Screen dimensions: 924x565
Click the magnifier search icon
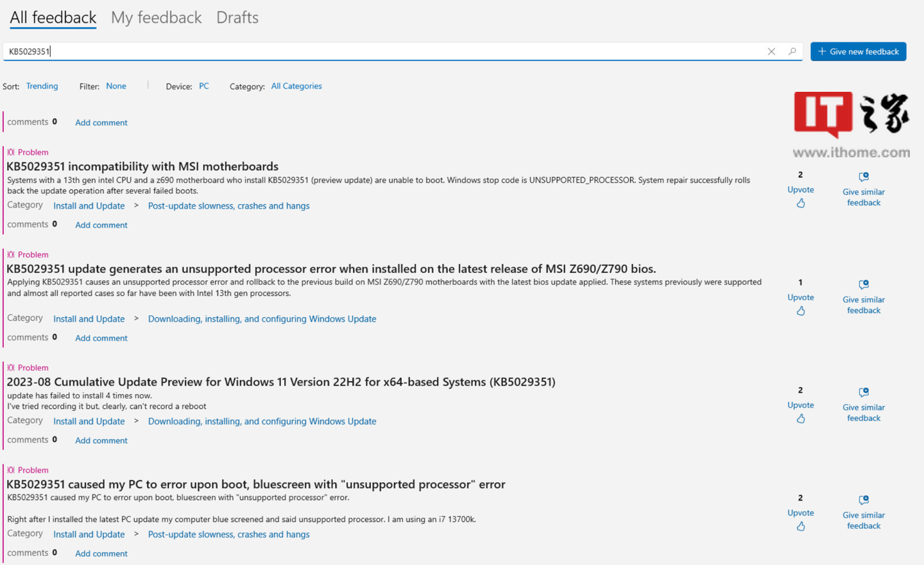(x=792, y=51)
